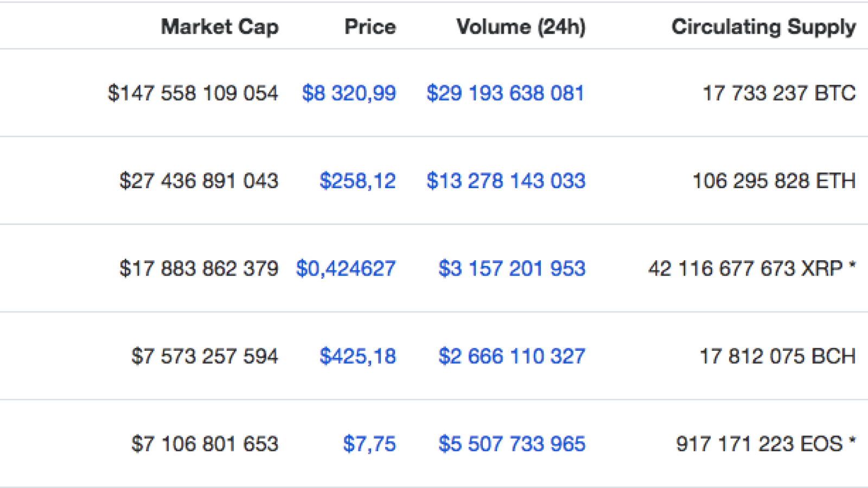
Task: Open XRP price link $0,424627
Action: (x=346, y=269)
